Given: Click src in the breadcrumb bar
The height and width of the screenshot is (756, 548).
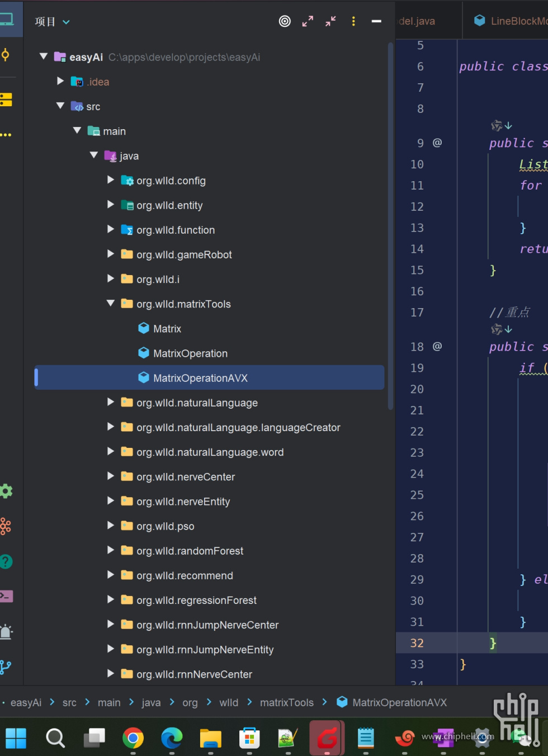Looking at the screenshot, I should coord(69,702).
